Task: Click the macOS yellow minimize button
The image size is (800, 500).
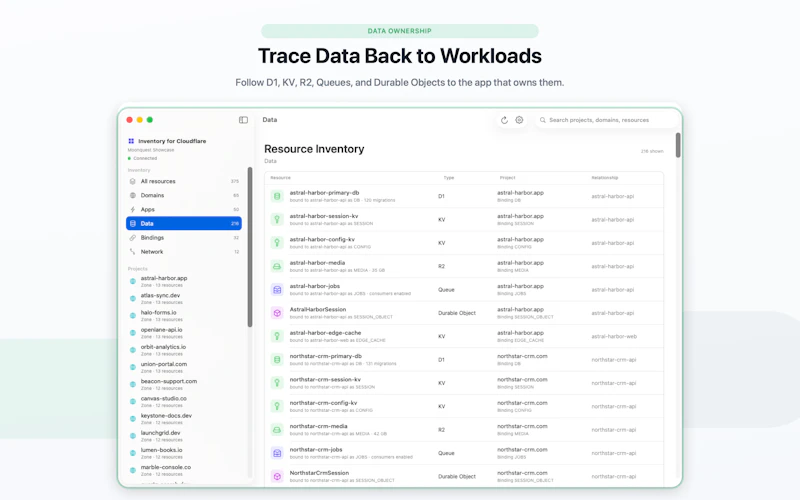Action: coord(139,120)
